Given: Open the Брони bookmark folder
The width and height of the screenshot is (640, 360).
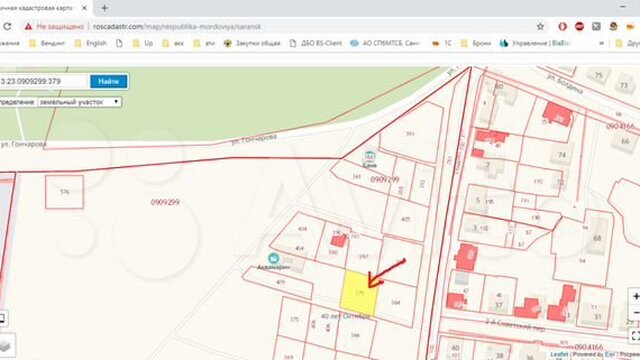Looking at the screenshot, I should (476, 43).
